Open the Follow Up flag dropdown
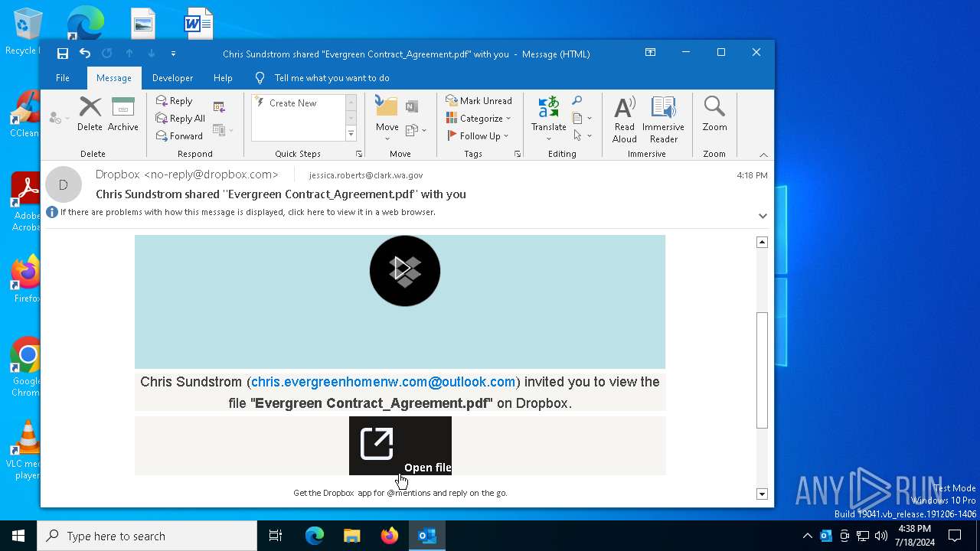Screen dimensions: 980x551 point(478,136)
